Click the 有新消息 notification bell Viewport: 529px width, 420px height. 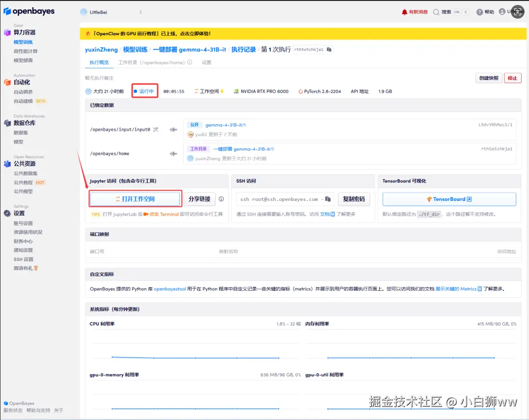click(x=405, y=12)
